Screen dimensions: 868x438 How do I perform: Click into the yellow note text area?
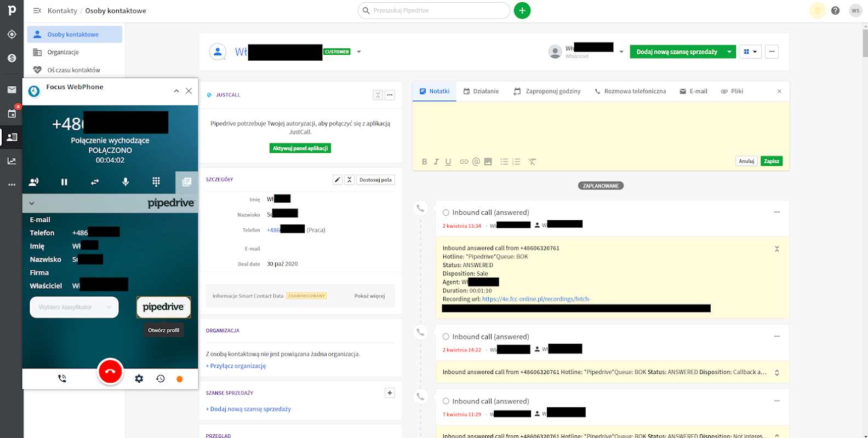click(x=601, y=127)
